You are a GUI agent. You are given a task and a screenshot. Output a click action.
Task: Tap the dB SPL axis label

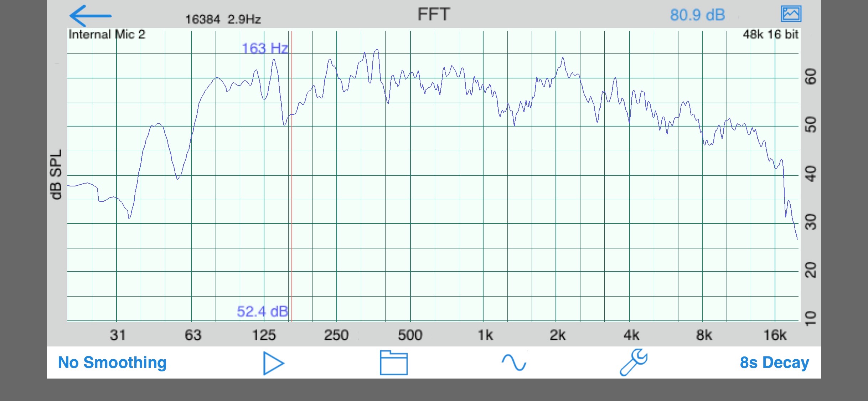[x=56, y=175]
